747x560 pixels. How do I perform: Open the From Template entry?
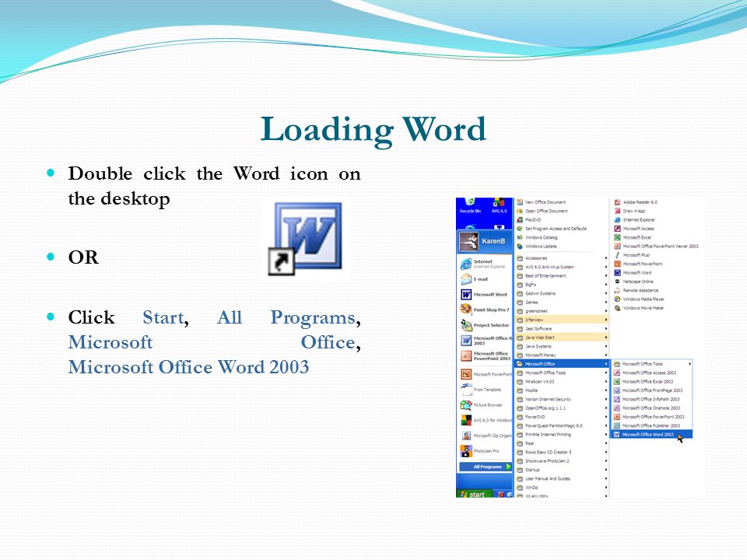[x=481, y=390]
